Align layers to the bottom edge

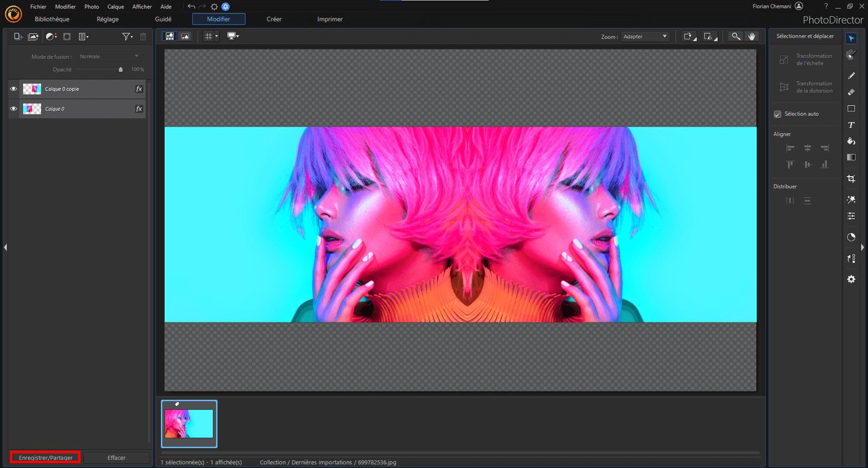point(824,165)
